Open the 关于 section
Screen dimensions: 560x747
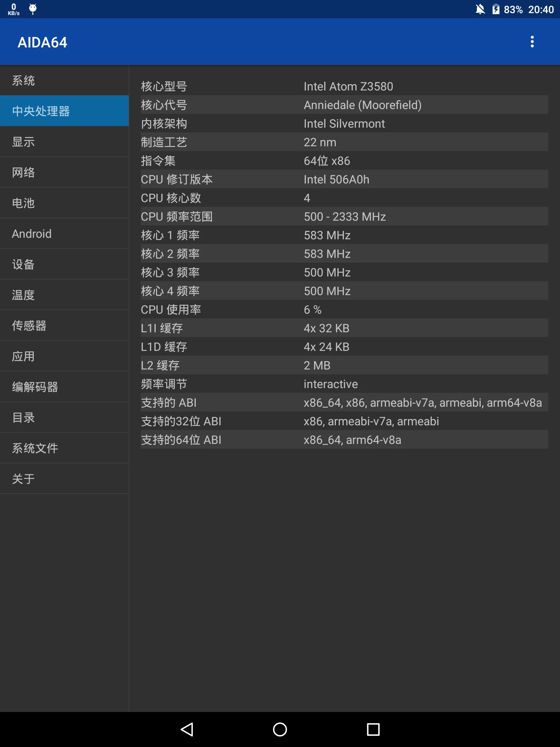64,479
